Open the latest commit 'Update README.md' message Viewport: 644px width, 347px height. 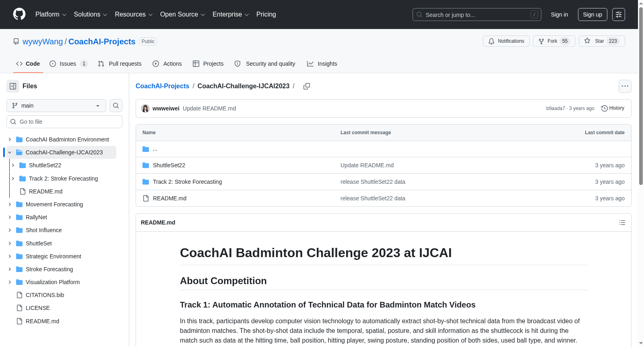tap(209, 108)
